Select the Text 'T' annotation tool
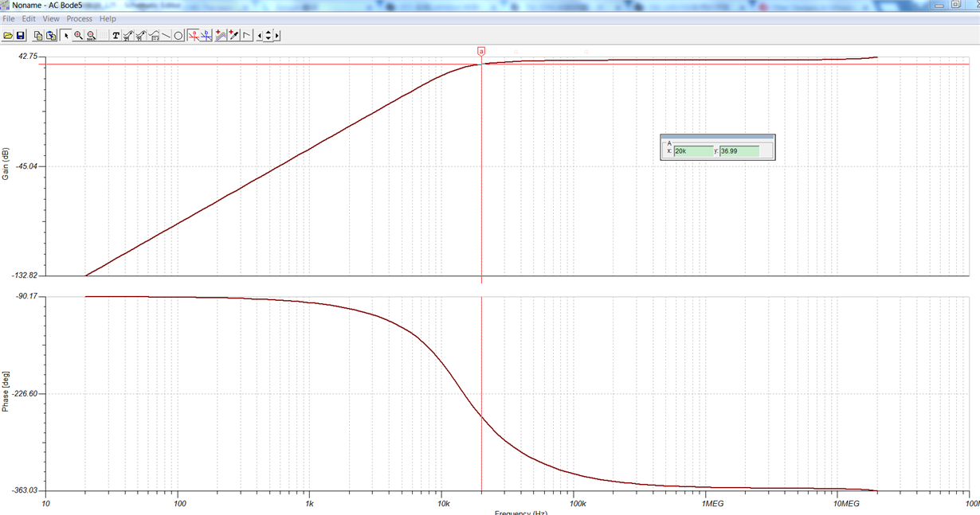 coord(116,36)
